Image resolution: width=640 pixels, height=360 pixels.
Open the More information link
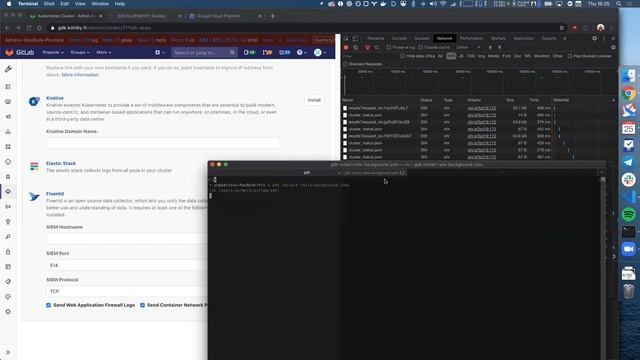click(80, 75)
